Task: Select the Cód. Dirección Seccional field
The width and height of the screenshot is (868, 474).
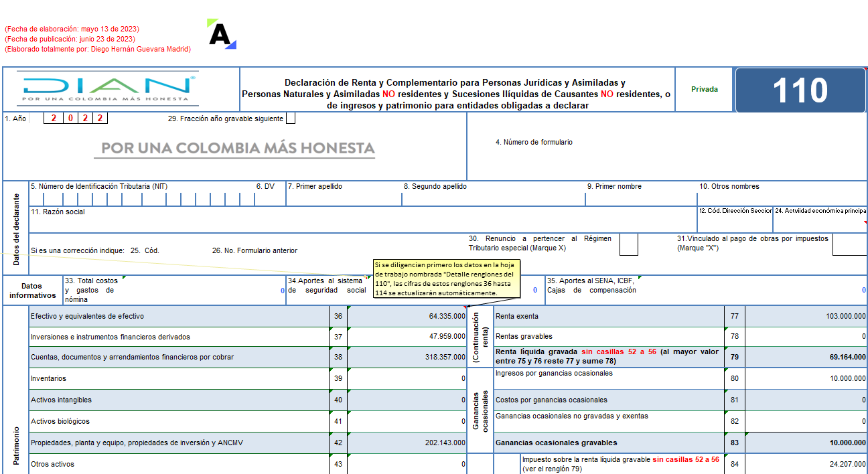Action: [735, 219]
